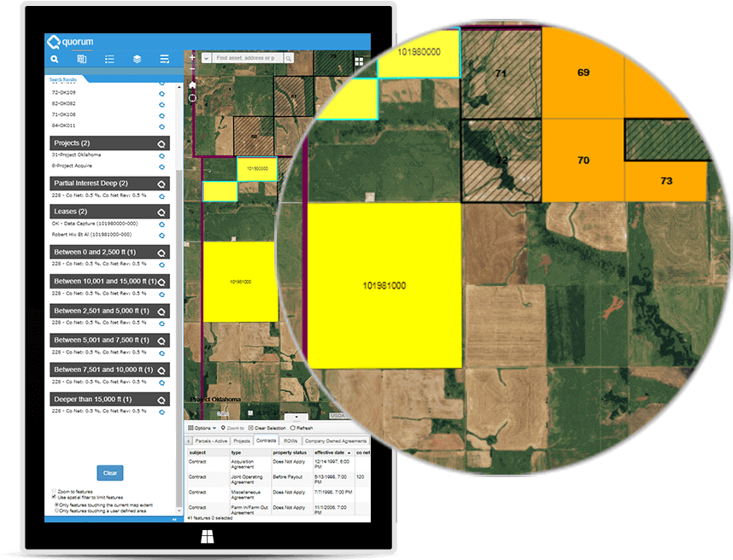This screenshot has height=560, width=733.
Task: Open the Parcels - Active tab
Action: (x=212, y=440)
